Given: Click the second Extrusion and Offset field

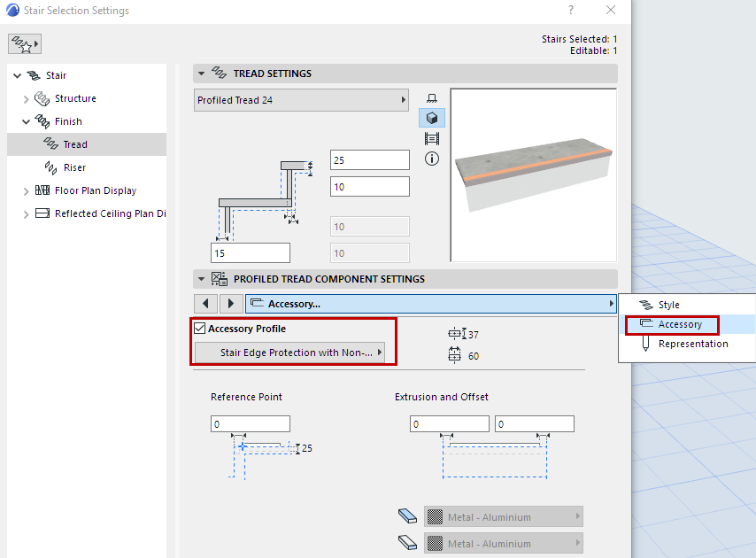Looking at the screenshot, I should point(534,424).
